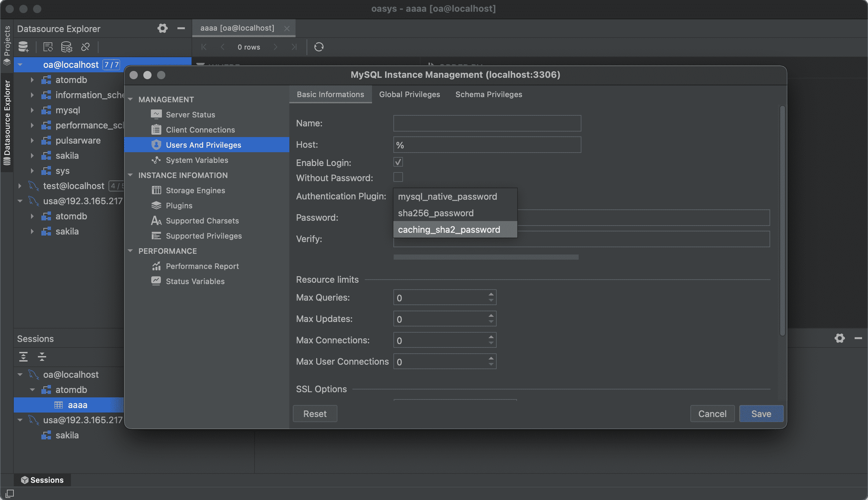Open the gear settings in the bottom right panel
This screenshot has height=500, width=868.
[840, 338]
